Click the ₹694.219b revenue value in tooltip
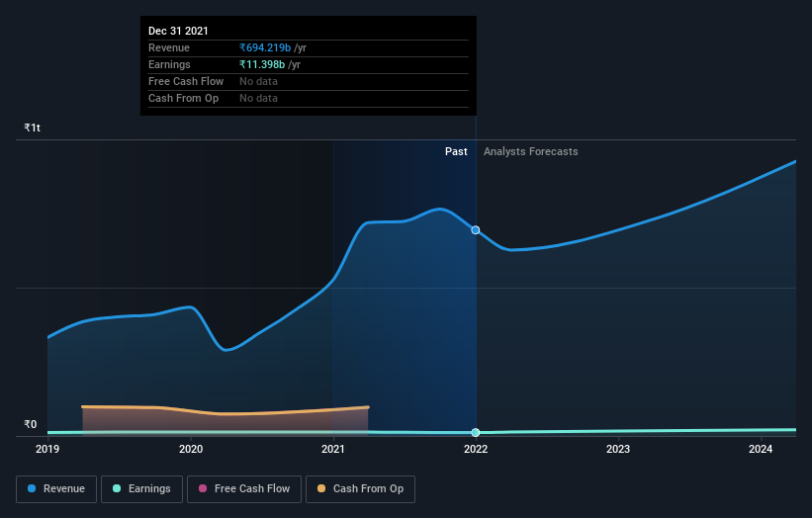The width and height of the screenshot is (812, 518). click(265, 47)
